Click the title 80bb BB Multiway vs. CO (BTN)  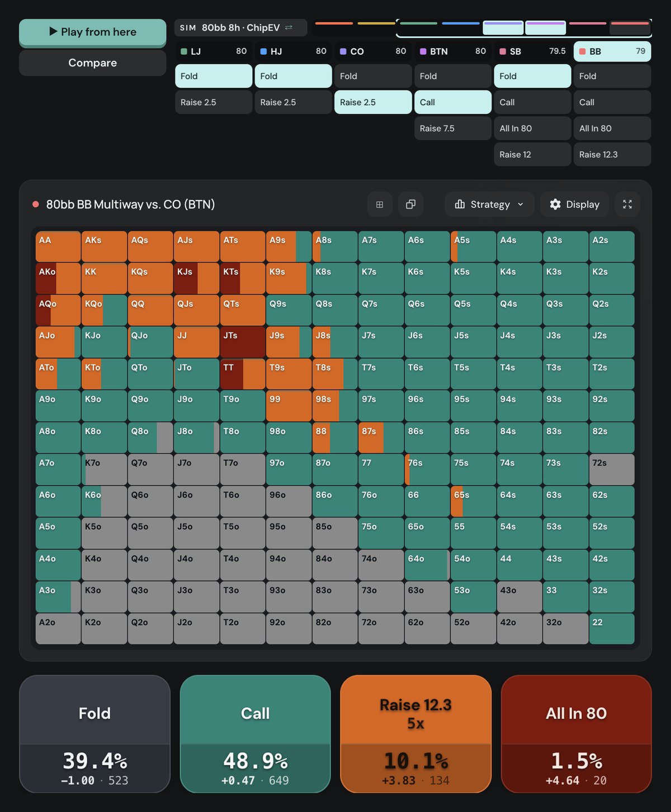130,205
